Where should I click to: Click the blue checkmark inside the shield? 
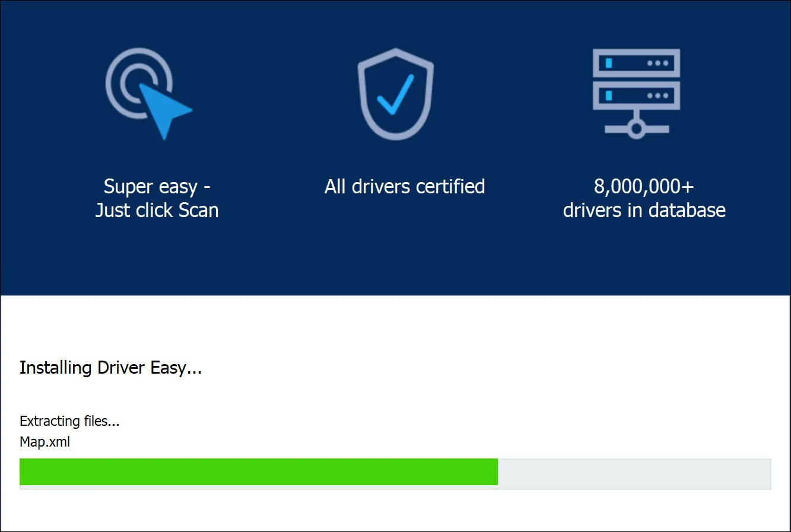click(396, 95)
